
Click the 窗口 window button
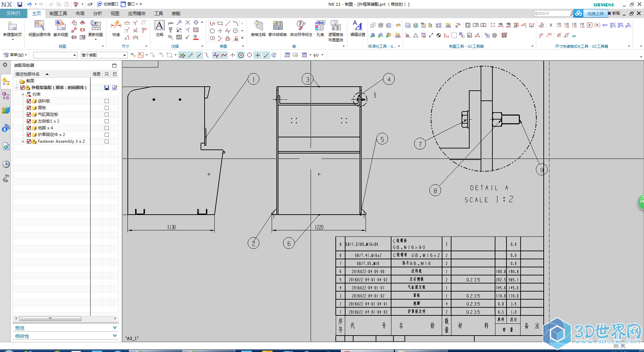click(x=129, y=4)
